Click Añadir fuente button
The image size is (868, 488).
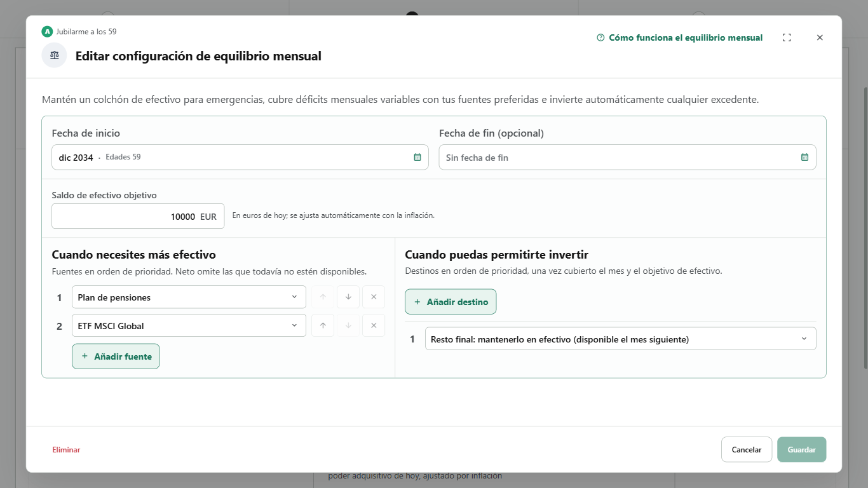tap(116, 356)
